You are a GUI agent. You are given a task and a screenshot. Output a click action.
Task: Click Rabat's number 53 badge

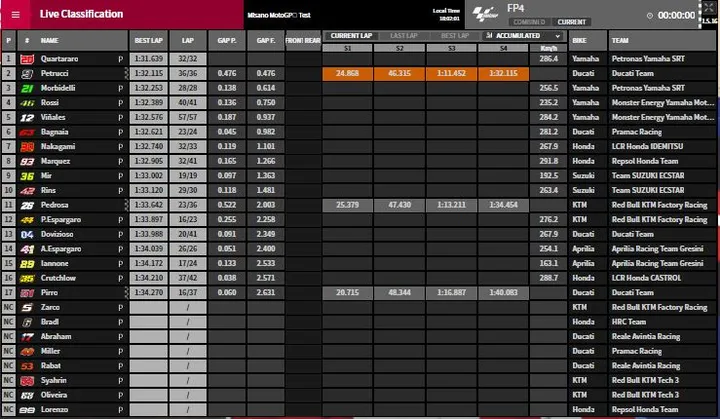[x=27, y=366]
